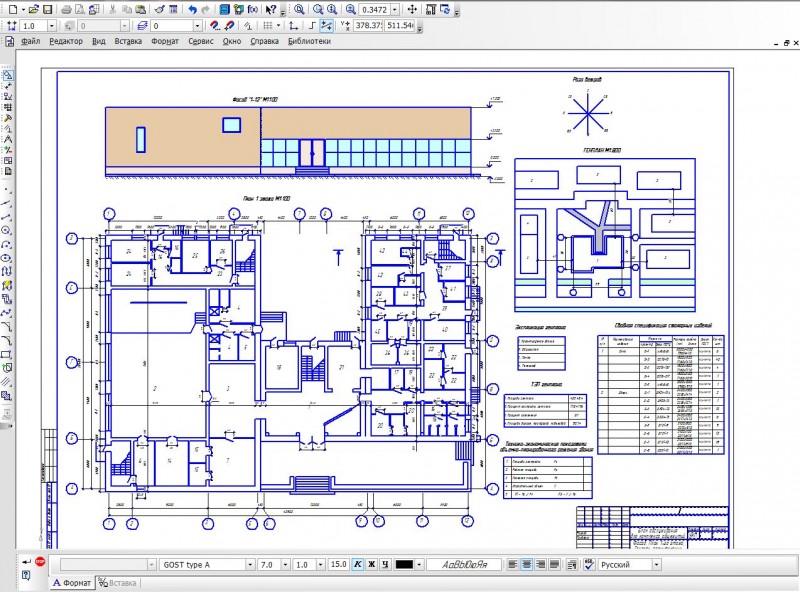
Task: Select the Point tool in sidebar
Action: pos(7,190)
